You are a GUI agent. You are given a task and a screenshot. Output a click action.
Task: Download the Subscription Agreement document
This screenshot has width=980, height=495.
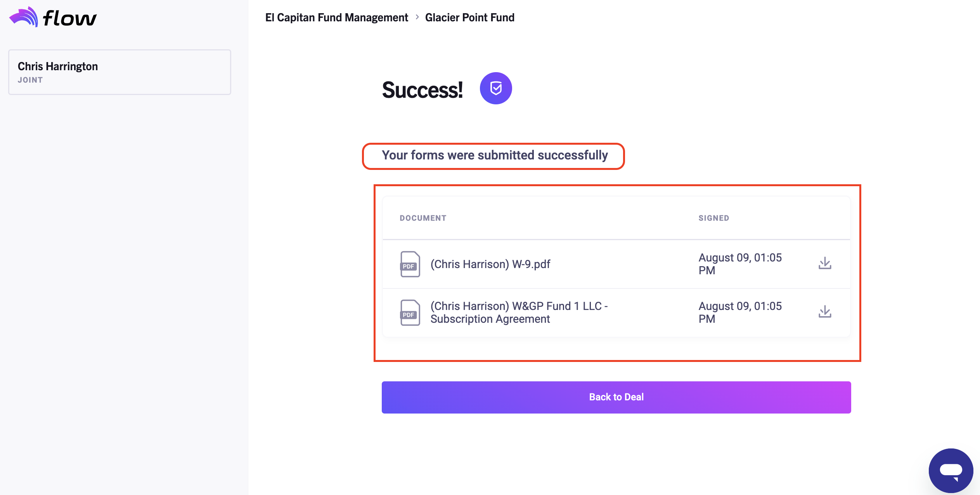point(825,312)
